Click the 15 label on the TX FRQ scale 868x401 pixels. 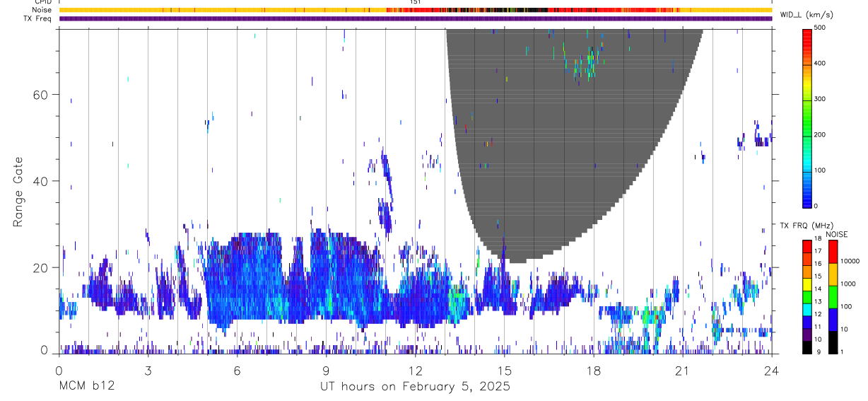[x=817, y=277]
